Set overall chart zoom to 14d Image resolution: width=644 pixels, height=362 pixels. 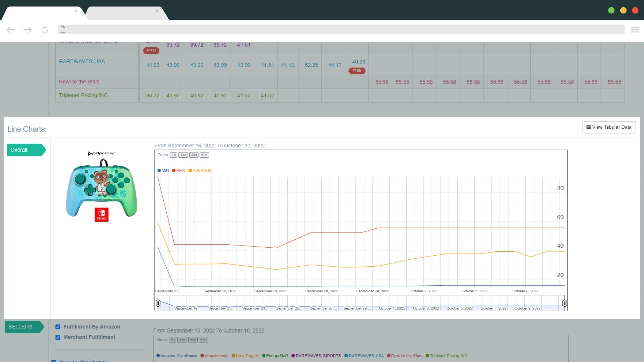(x=183, y=155)
